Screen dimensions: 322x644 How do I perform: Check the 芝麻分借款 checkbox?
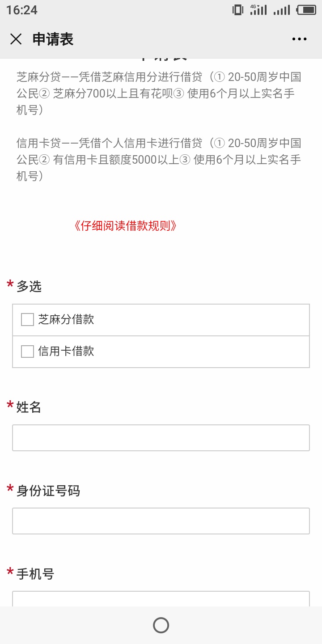point(28,319)
